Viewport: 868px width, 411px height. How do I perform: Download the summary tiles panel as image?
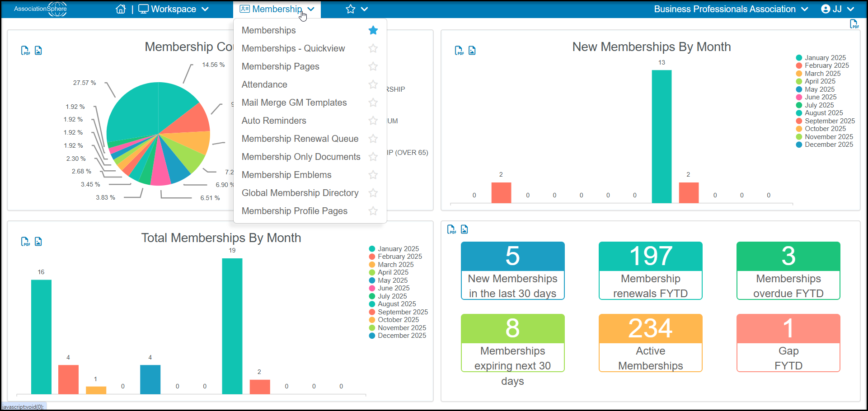pos(464,229)
